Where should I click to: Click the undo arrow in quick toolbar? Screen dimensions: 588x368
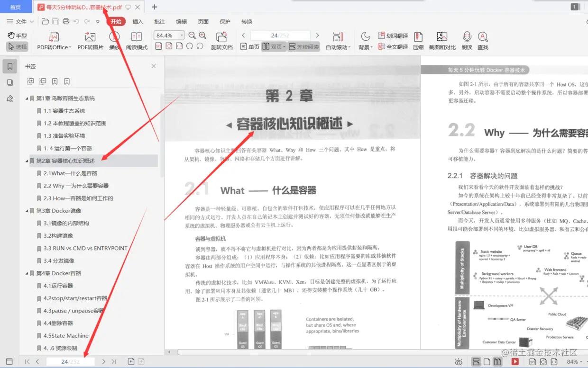(x=76, y=21)
